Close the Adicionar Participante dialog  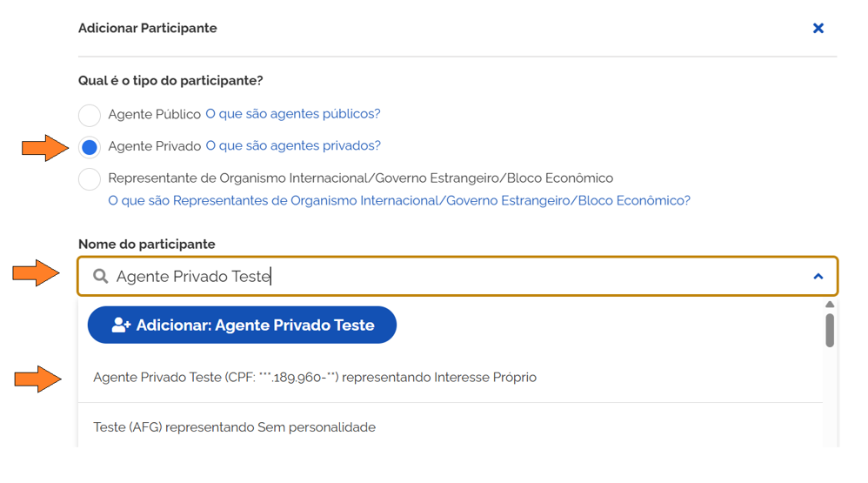[818, 29]
